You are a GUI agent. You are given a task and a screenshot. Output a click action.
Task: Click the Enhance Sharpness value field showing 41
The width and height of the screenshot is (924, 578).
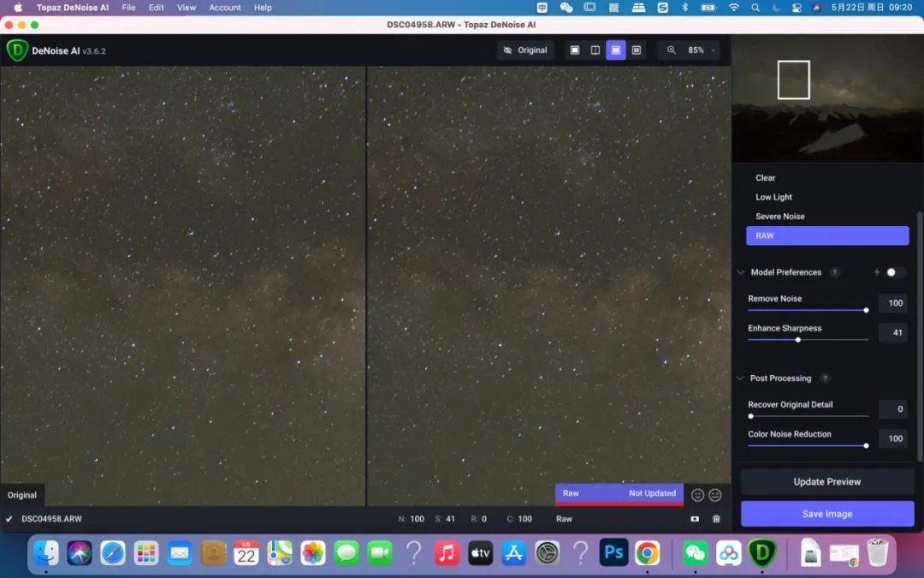(x=892, y=332)
